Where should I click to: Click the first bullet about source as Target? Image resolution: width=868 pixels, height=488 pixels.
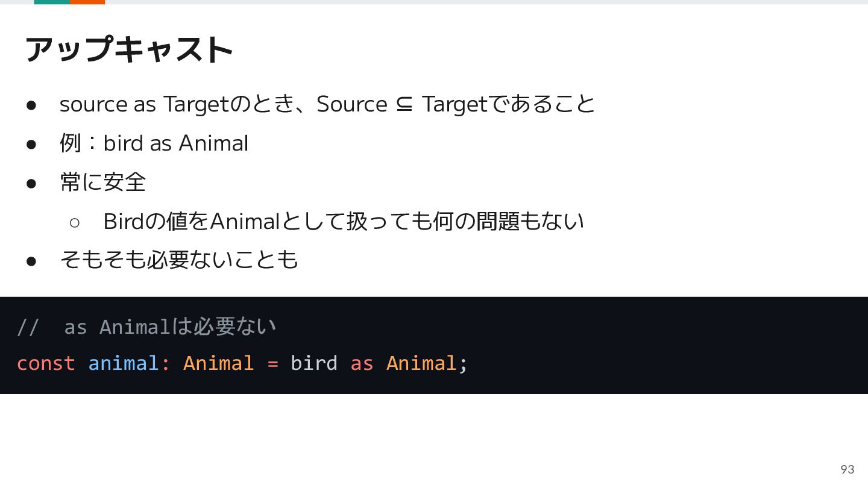pos(327,104)
